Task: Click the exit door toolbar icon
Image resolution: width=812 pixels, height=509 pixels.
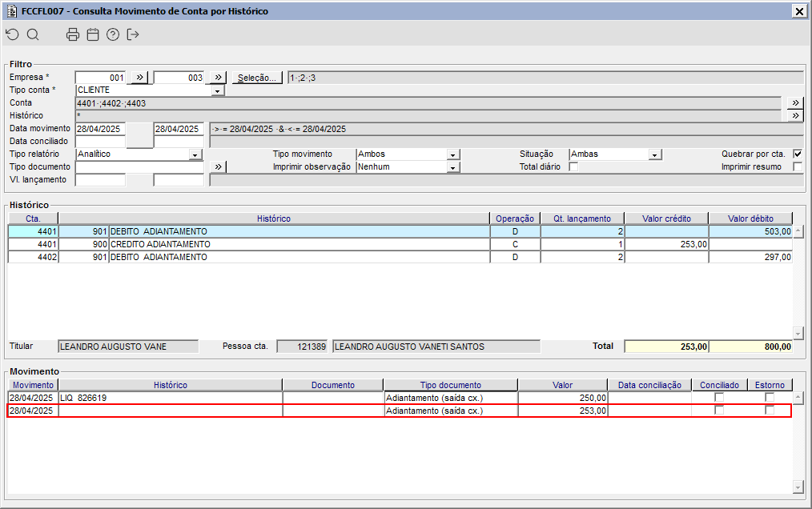Action: pos(133,34)
